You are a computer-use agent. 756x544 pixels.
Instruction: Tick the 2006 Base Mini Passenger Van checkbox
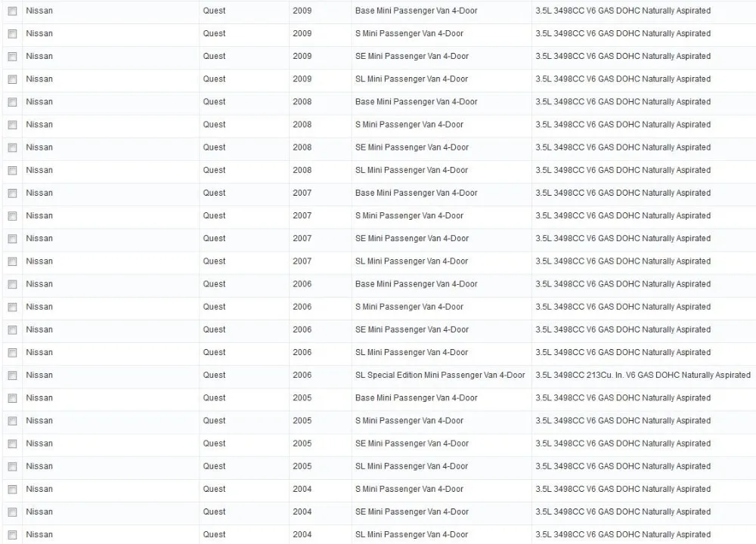(x=13, y=284)
